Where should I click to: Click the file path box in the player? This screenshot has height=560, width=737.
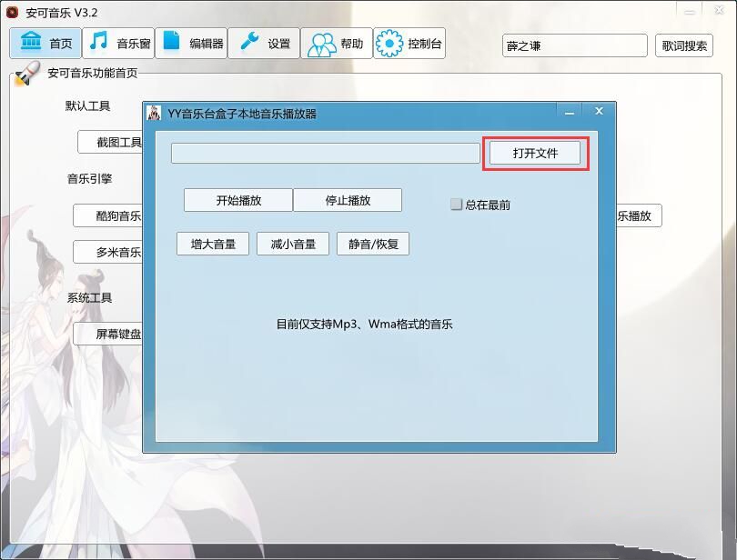[x=325, y=153]
